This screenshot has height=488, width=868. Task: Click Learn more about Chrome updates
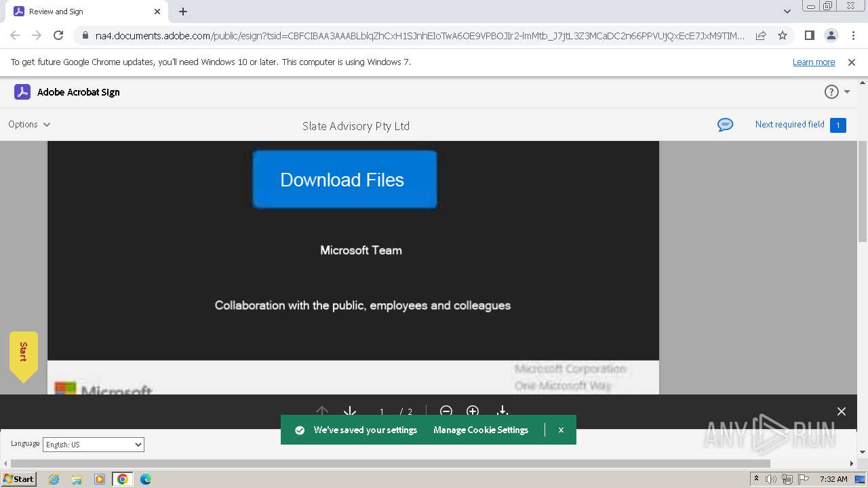pyautogui.click(x=814, y=62)
